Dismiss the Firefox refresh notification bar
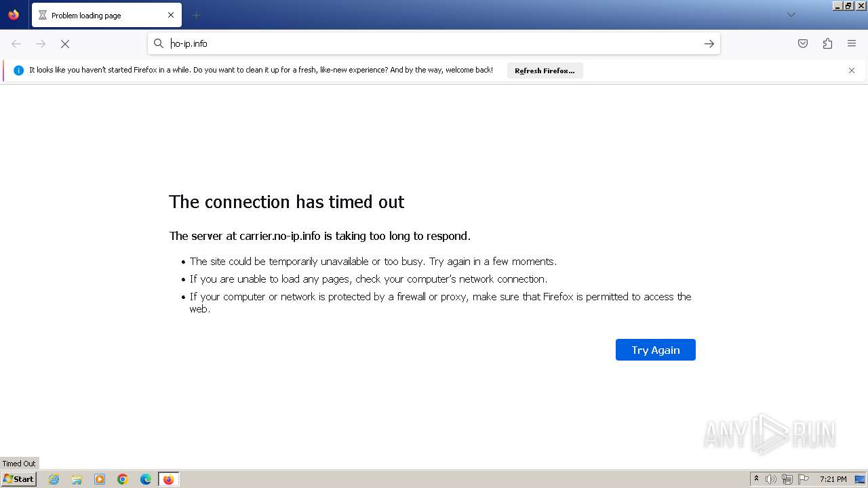This screenshot has height=488, width=868. point(852,70)
